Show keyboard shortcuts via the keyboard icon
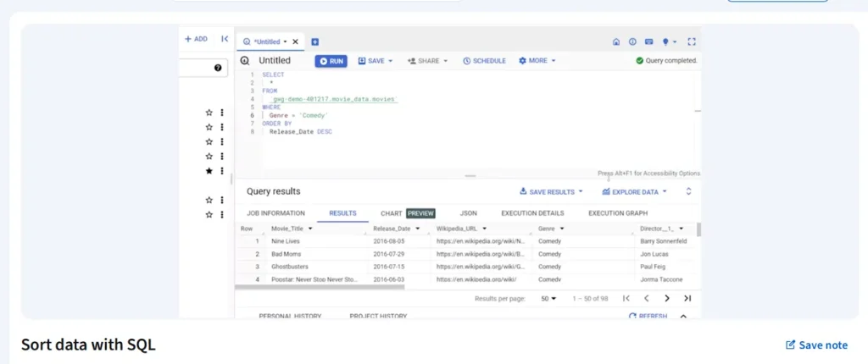This screenshot has height=364, width=868. [648, 41]
